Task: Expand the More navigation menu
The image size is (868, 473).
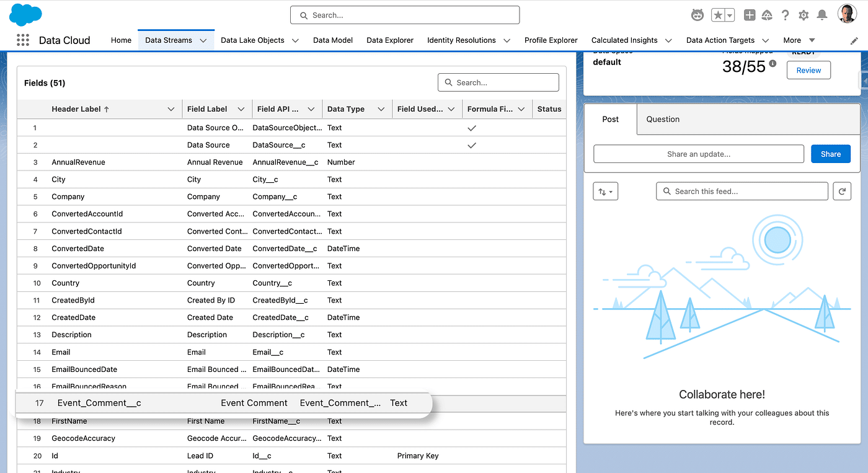Action: pos(798,40)
